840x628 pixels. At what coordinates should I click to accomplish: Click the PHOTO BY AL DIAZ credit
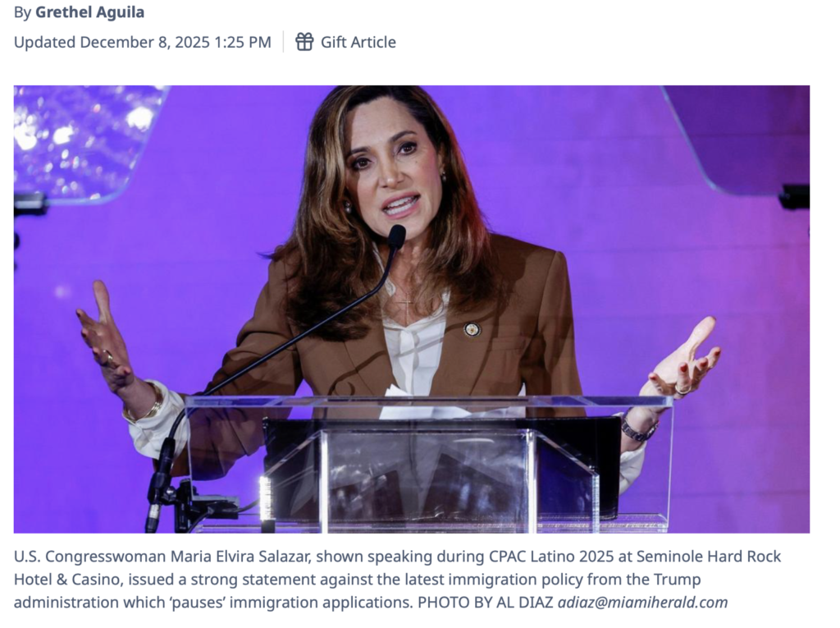click(486, 603)
